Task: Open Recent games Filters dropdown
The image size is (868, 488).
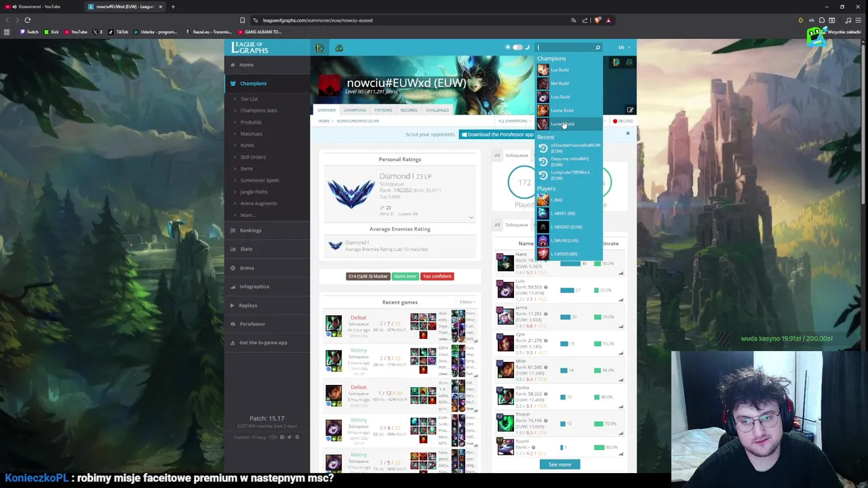Action: click(x=467, y=302)
